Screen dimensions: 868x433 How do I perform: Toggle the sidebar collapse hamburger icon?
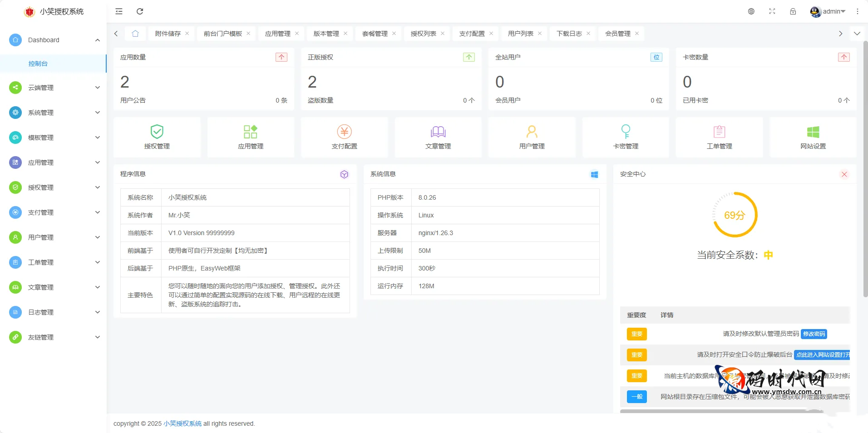click(x=119, y=11)
